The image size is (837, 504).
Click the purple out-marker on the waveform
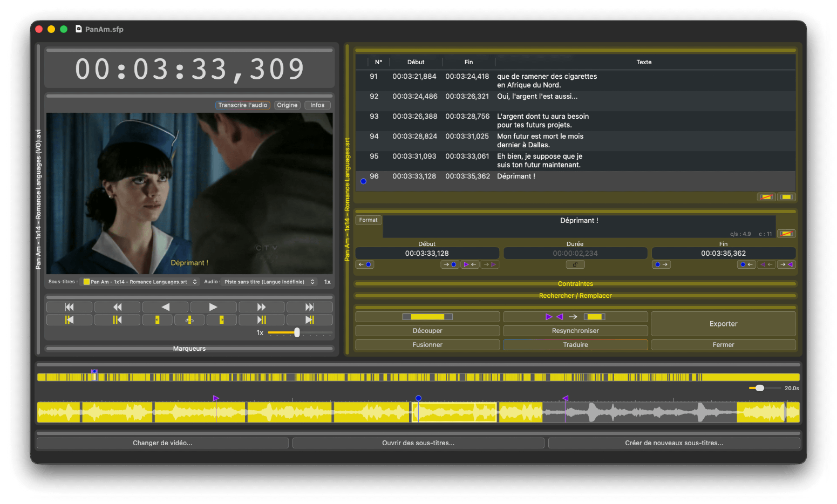pyautogui.click(x=566, y=398)
